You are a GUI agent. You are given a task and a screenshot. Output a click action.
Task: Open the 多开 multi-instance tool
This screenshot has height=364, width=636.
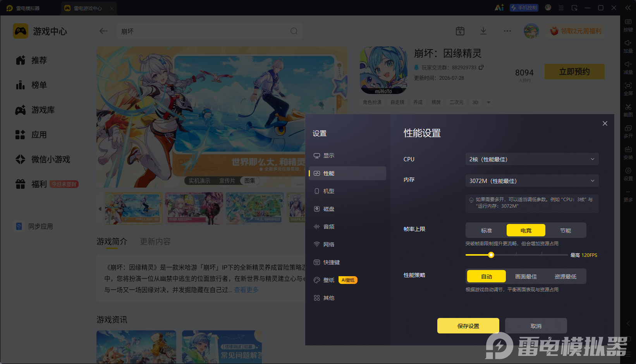628,132
